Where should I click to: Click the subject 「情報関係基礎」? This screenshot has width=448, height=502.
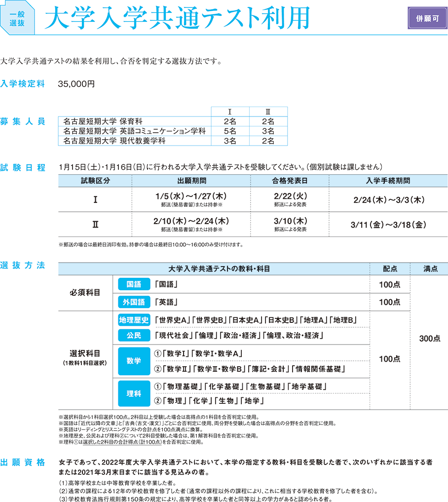pos(318,369)
